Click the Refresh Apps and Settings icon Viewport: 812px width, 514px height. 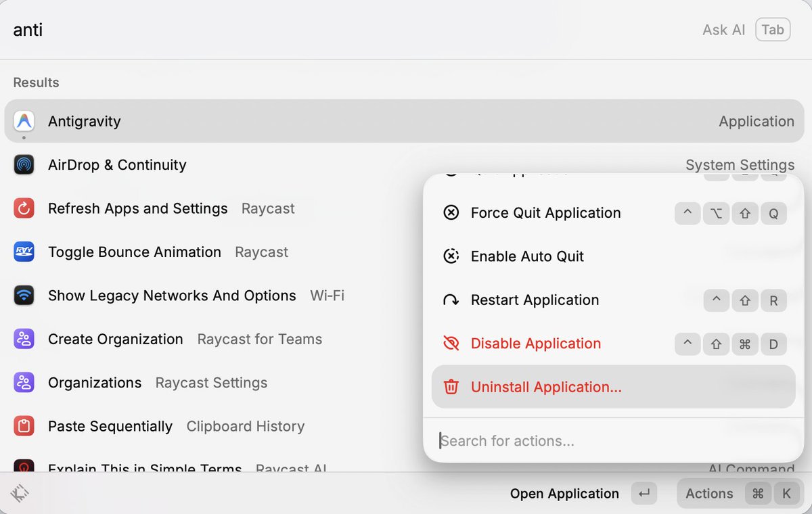coord(24,208)
